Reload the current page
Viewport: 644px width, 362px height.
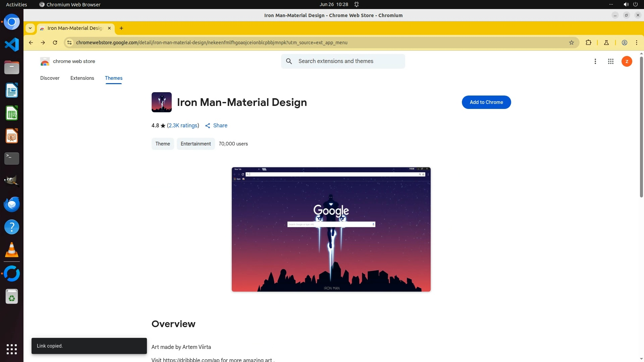tap(55, 43)
